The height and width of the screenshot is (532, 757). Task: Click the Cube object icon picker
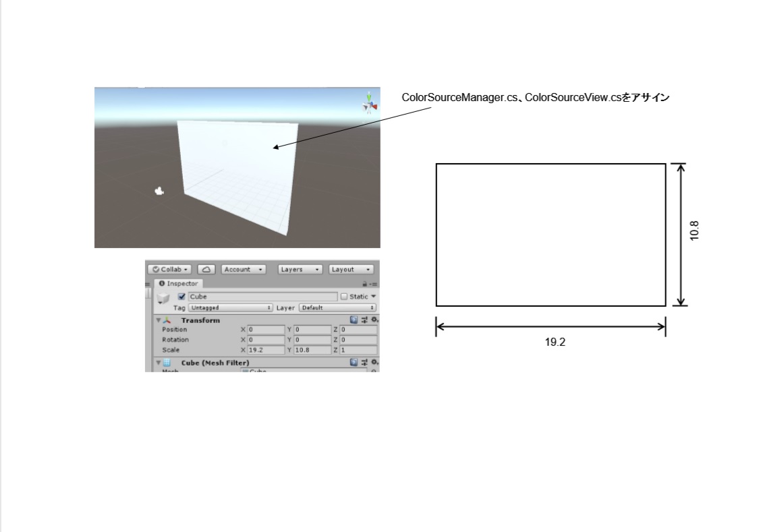[163, 297]
